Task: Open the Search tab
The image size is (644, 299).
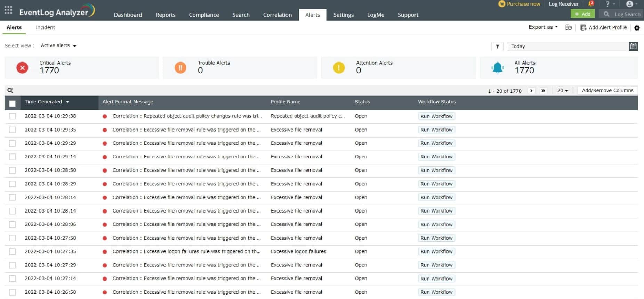Action: (x=241, y=15)
